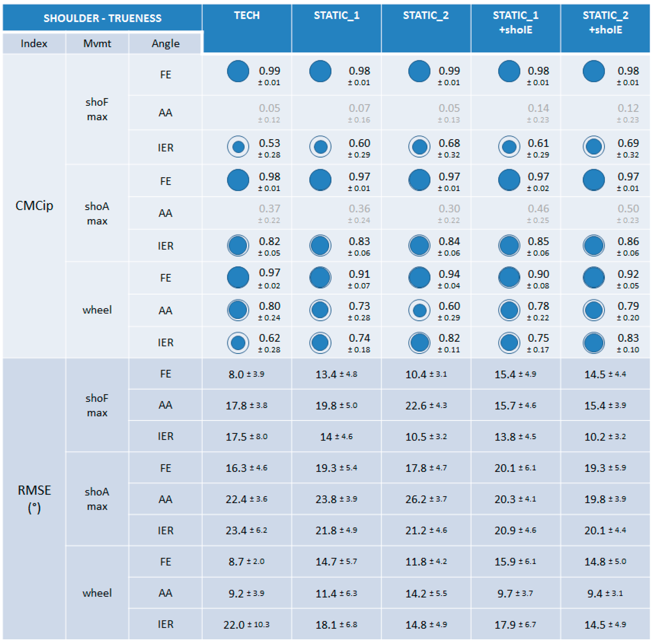The width and height of the screenshot is (654, 644).
Task: Click the blue circle icon for TECH shoF max FE
Action: point(238,71)
